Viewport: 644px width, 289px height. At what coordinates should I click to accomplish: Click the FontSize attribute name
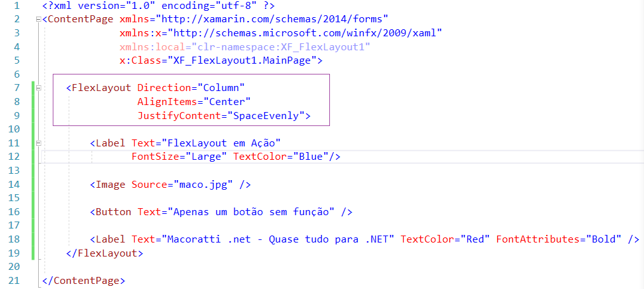point(155,157)
